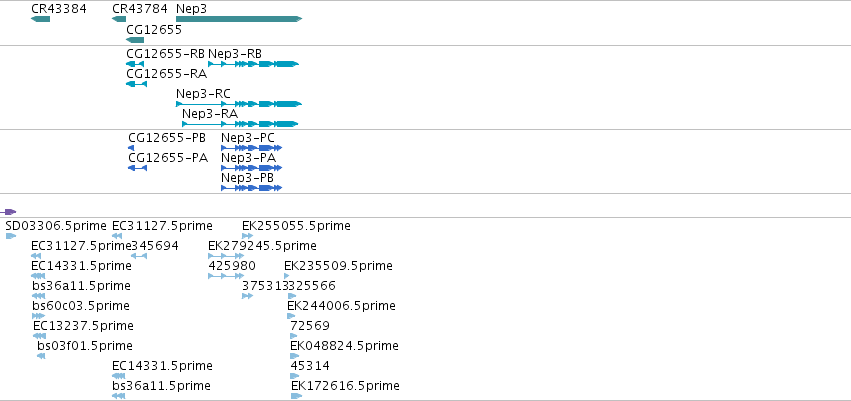Click the EK279245.5prime EST glyph
Image resolution: width=851 pixels, height=401 pixels.
(226, 256)
